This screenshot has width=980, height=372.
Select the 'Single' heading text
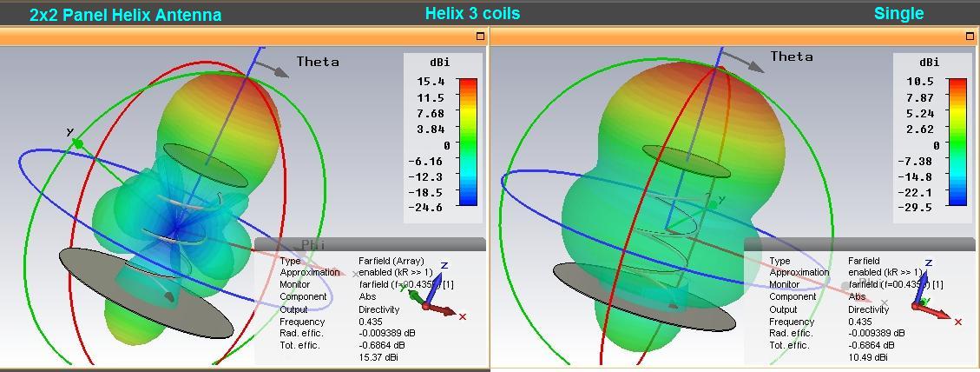(898, 14)
